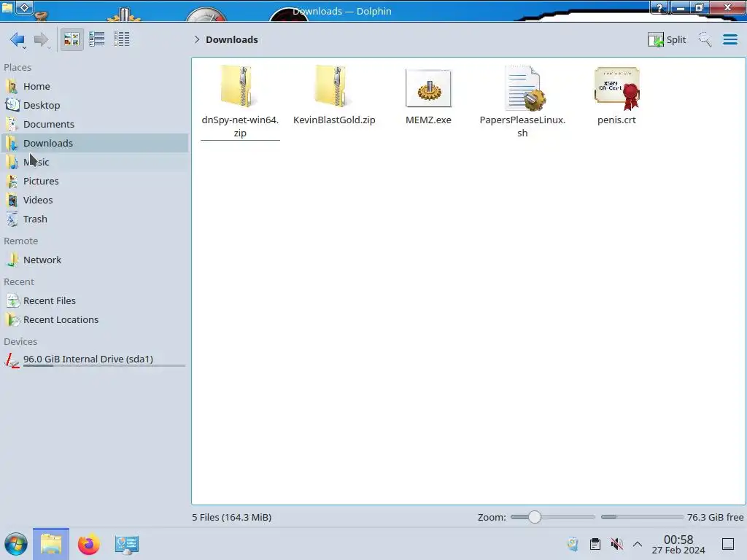Image resolution: width=747 pixels, height=560 pixels.
Task: Select the dnSpy-net-win64.zip archive icon
Action: point(239,86)
